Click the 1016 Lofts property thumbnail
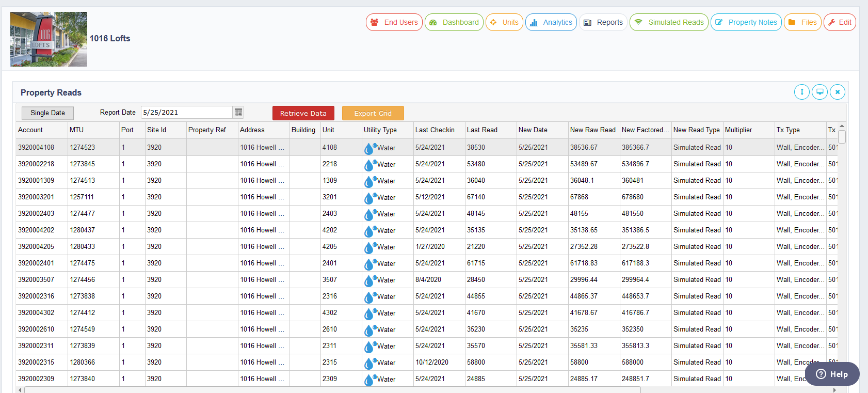The image size is (868, 393). tap(49, 39)
